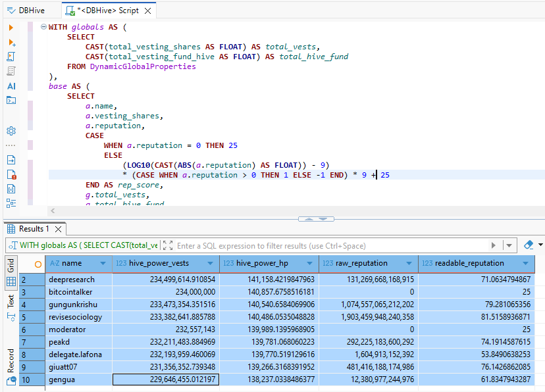Run the SQL query with the orange play icon
This screenshot has width=545, height=392.
click(11, 28)
